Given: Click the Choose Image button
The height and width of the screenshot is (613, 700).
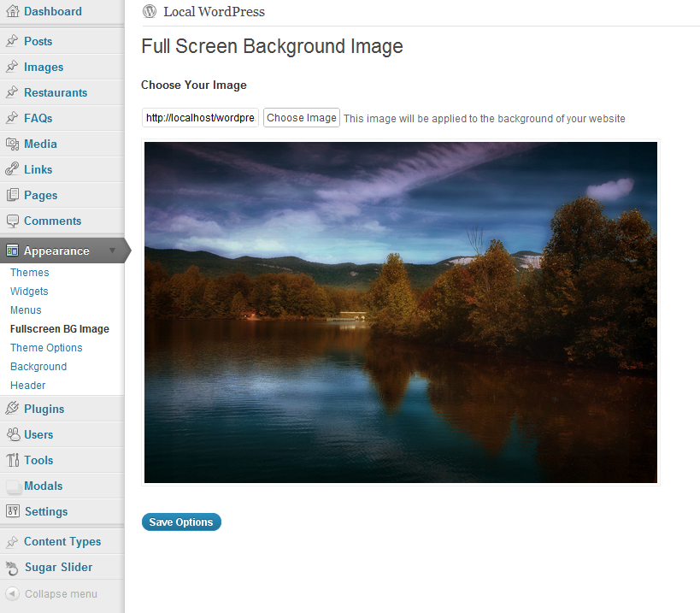Looking at the screenshot, I should (x=302, y=117).
